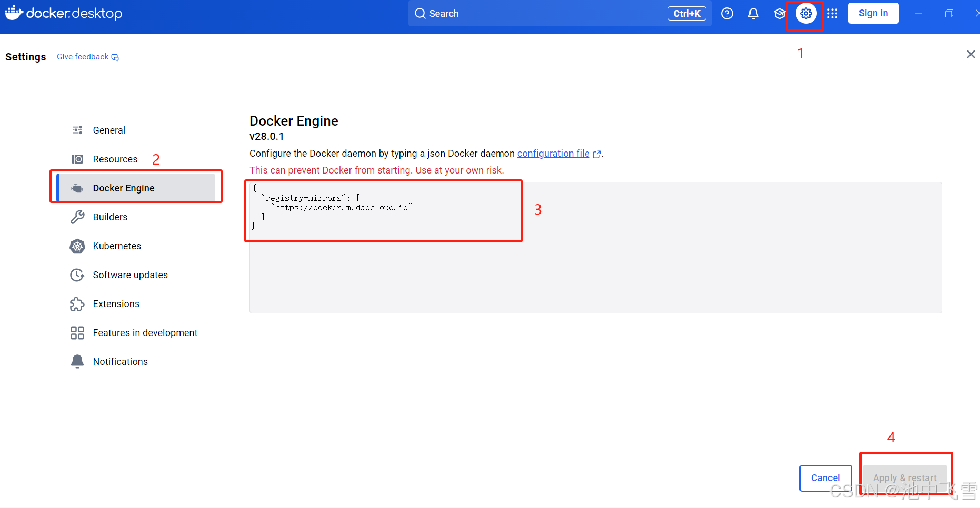The width and height of the screenshot is (980, 508).
Task: Minimize the Docker Desktop window
Action: click(918, 13)
